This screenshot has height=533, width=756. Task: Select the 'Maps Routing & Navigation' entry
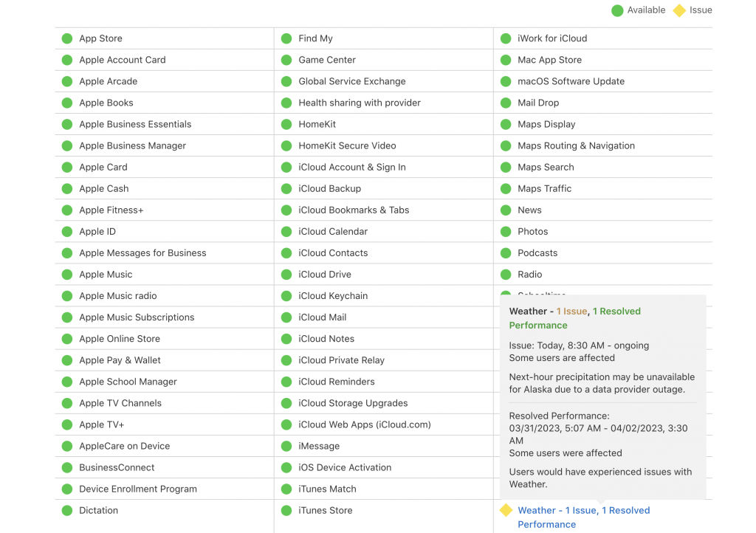(576, 145)
